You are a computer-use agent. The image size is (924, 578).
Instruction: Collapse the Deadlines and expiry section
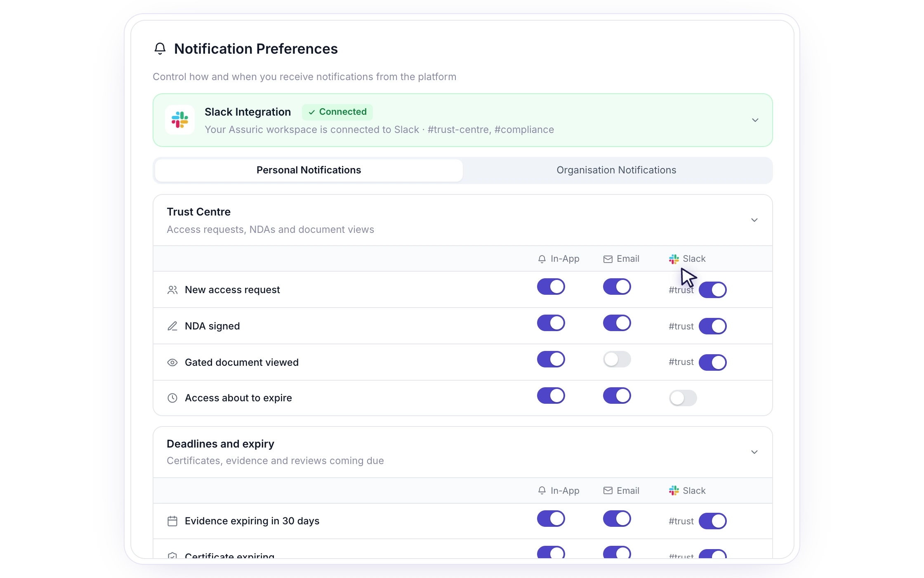coord(754,452)
